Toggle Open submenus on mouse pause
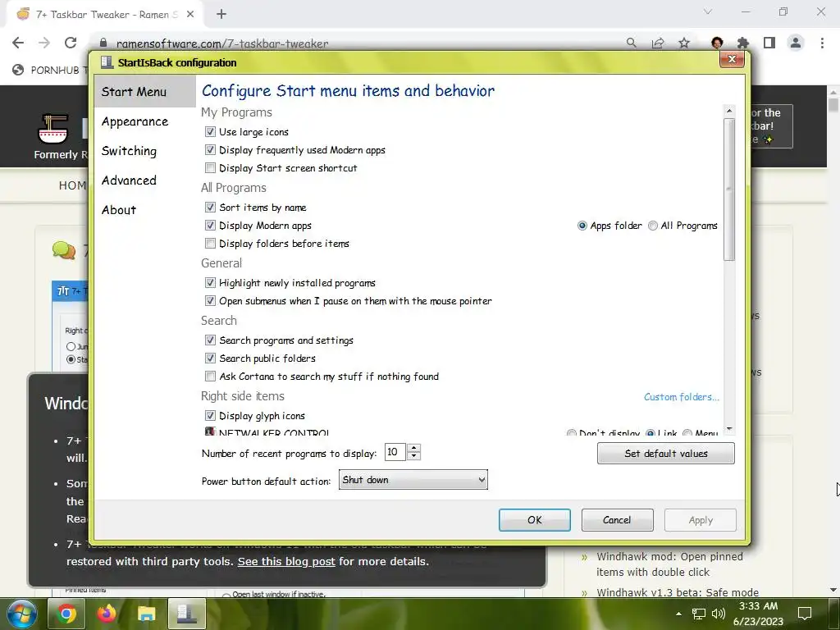Image resolution: width=840 pixels, height=630 pixels. click(210, 301)
